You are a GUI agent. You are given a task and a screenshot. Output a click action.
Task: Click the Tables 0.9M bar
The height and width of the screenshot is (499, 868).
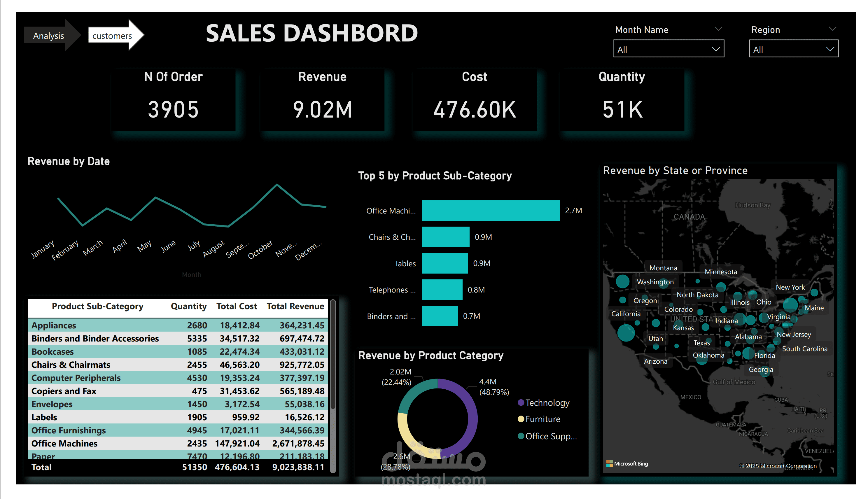pos(444,263)
